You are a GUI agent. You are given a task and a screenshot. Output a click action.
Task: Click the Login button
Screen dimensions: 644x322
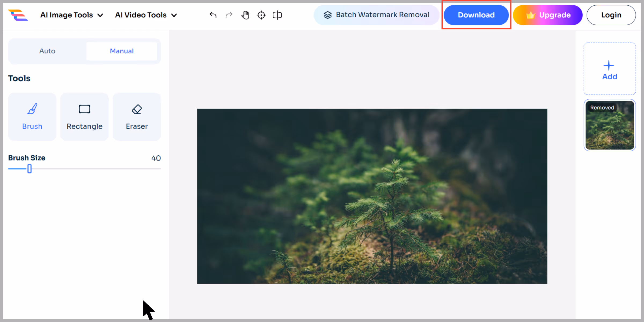click(x=611, y=15)
